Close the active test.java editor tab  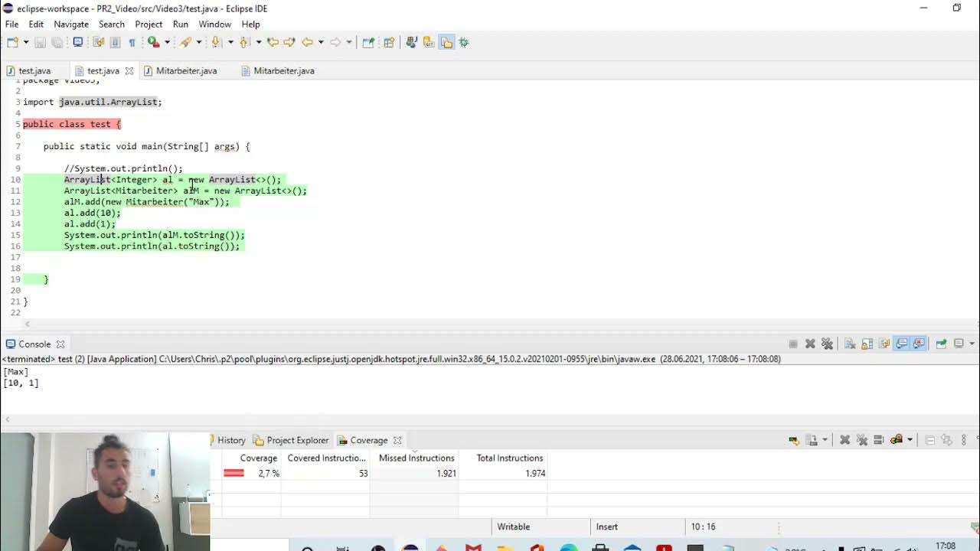point(129,71)
